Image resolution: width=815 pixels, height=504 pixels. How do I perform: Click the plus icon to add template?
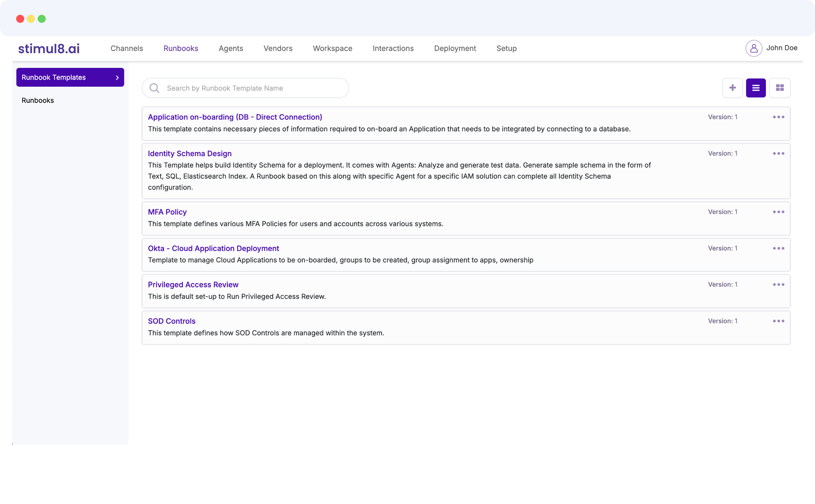pyautogui.click(x=732, y=88)
